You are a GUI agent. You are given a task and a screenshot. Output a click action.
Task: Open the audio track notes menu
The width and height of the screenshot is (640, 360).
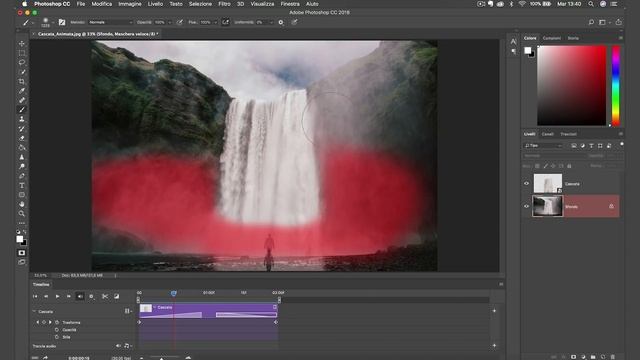127,346
